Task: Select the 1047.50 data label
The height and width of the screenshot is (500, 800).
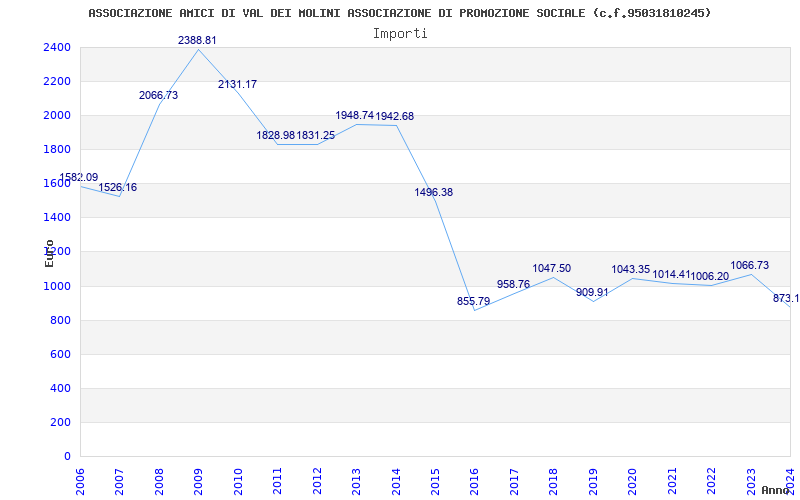Action: 552,268
